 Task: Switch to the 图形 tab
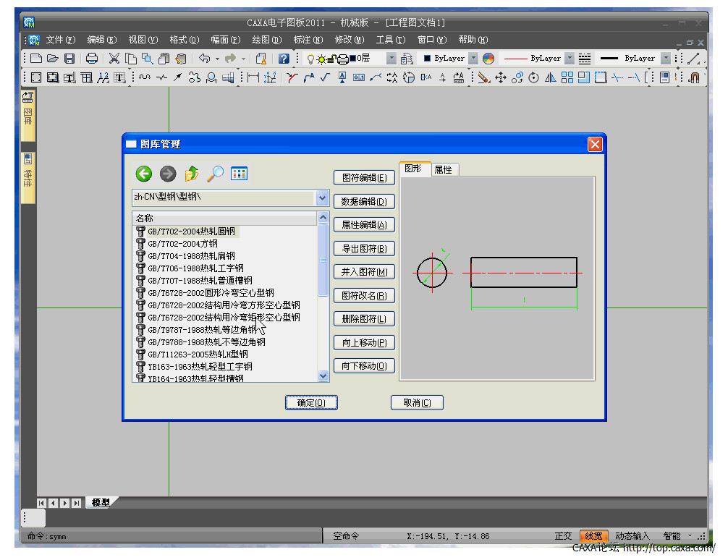tap(412, 169)
